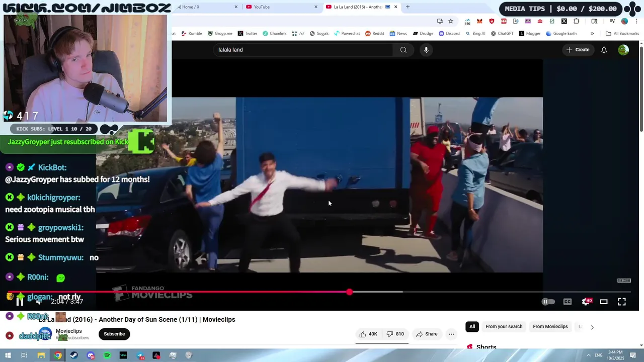
Task: Mute the video volume speaker icon
Action: pyautogui.click(x=39, y=302)
